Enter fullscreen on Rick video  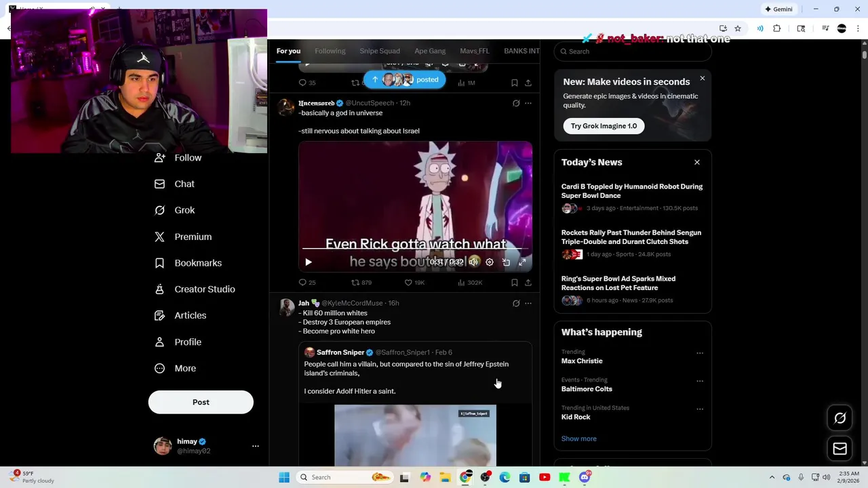(522, 262)
